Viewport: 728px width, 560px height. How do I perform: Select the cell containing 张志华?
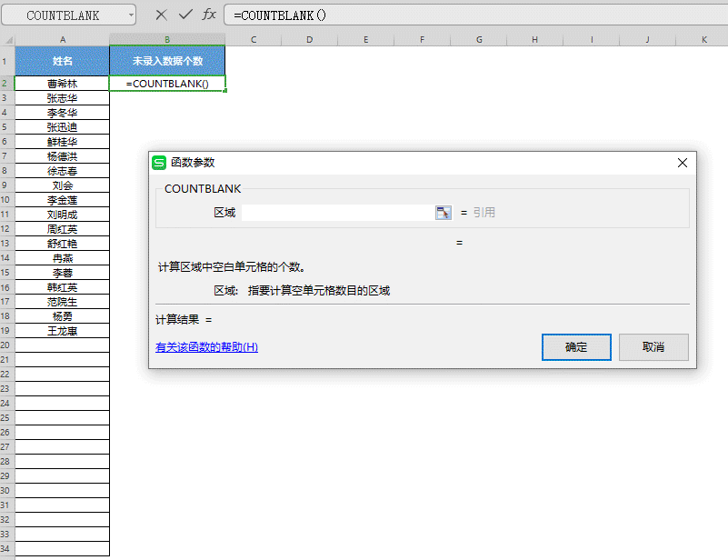[62, 97]
